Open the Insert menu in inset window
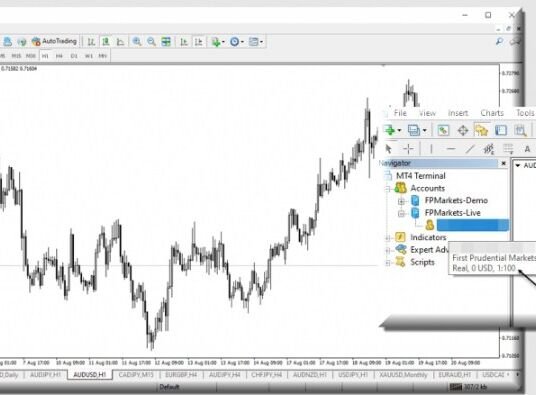The image size is (536, 395). [458, 113]
